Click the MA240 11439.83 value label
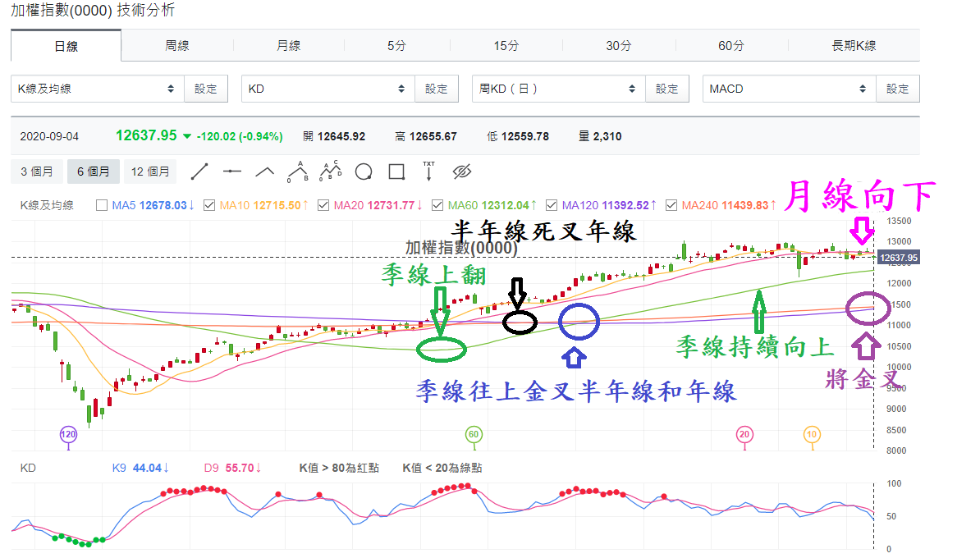980x558 pixels. click(x=729, y=205)
